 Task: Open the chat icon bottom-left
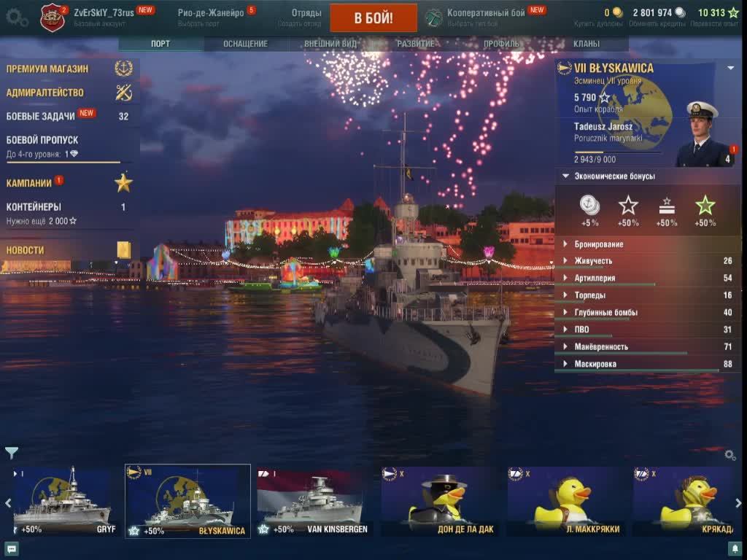tap(12, 550)
